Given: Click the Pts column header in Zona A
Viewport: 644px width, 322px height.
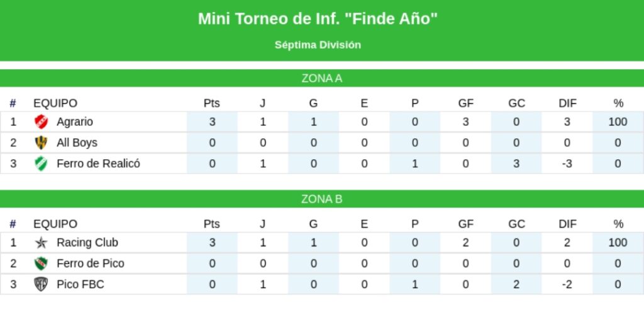Looking at the screenshot, I should pyautogui.click(x=212, y=103).
